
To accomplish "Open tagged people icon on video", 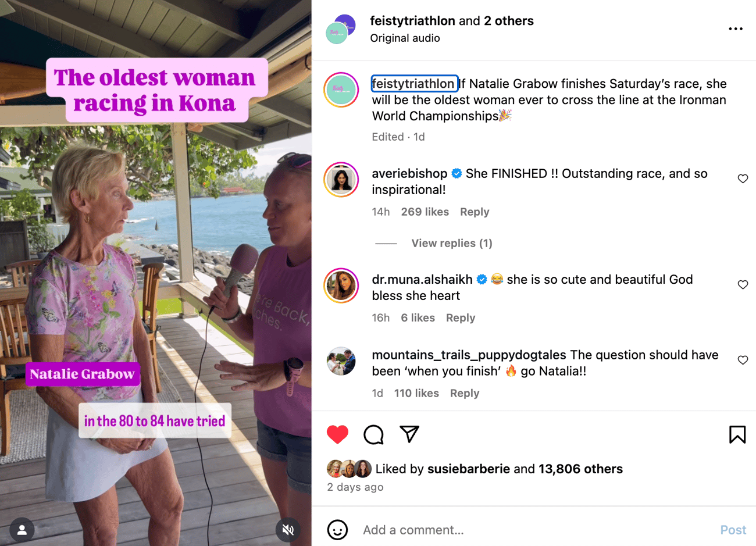I will (22, 529).
